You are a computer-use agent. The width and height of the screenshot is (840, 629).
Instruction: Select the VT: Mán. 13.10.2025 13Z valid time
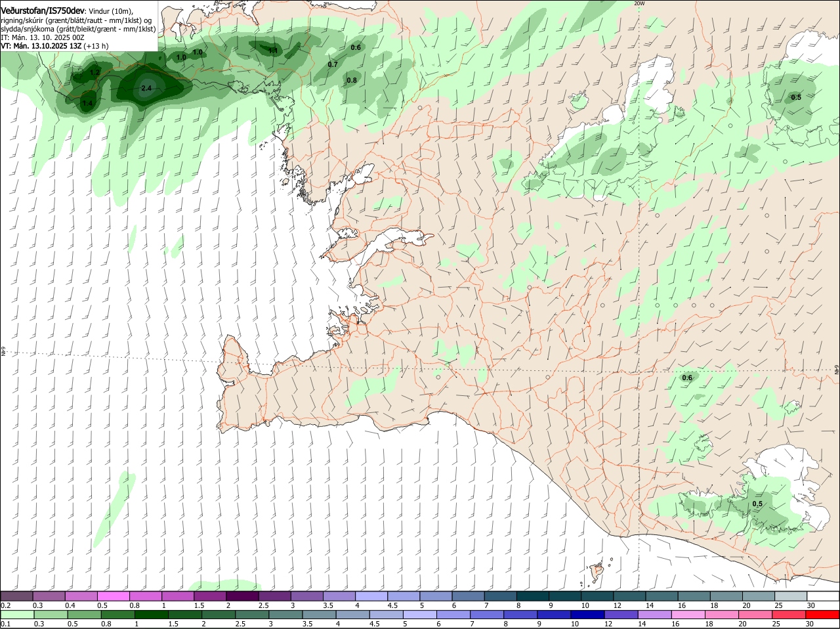click(41, 46)
